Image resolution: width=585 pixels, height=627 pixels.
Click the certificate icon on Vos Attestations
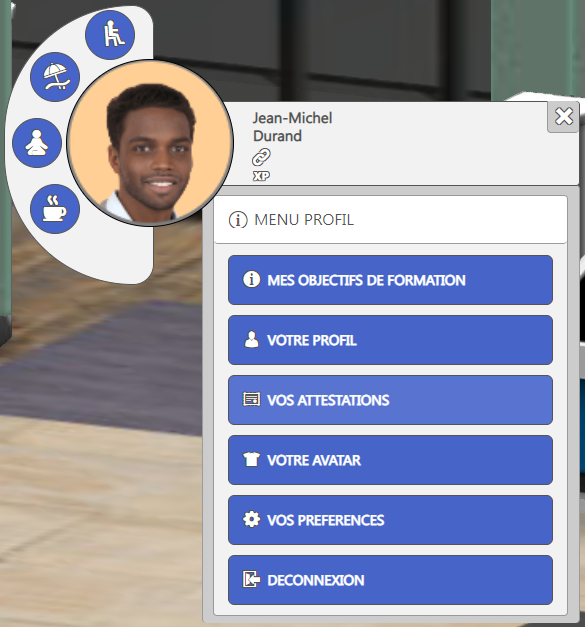(252, 399)
